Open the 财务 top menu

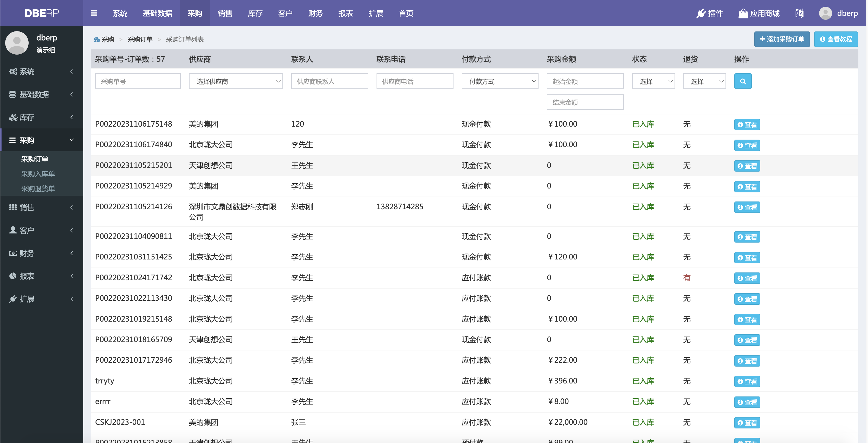[x=315, y=13]
